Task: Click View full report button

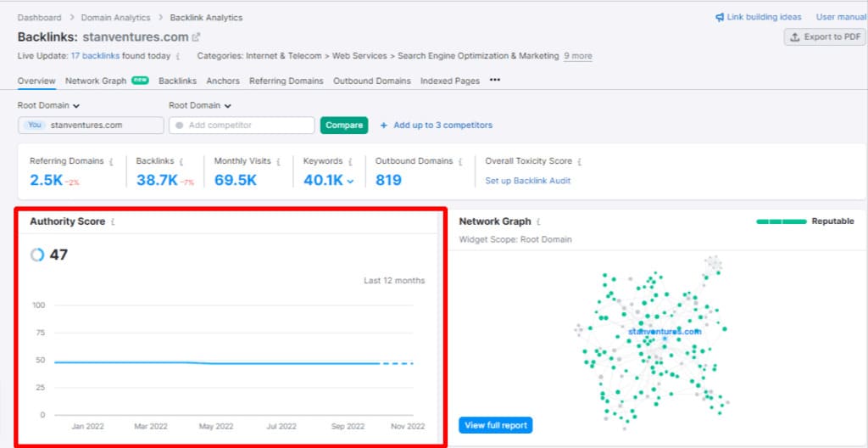Action: pyautogui.click(x=495, y=425)
